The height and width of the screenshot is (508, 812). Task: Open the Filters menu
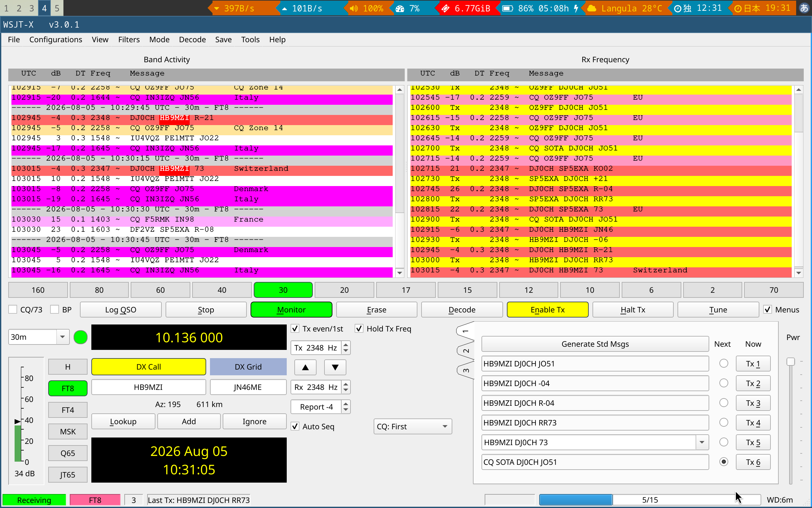[x=129, y=40]
